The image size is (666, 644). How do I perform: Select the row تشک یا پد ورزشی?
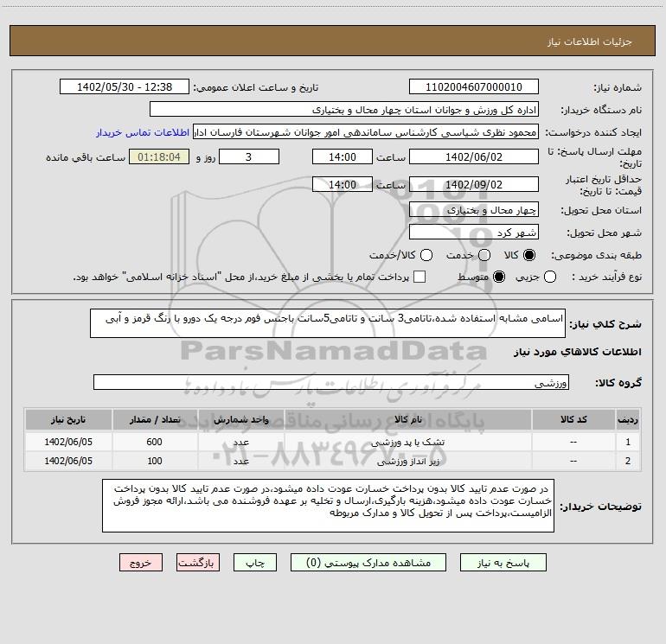coord(333,442)
